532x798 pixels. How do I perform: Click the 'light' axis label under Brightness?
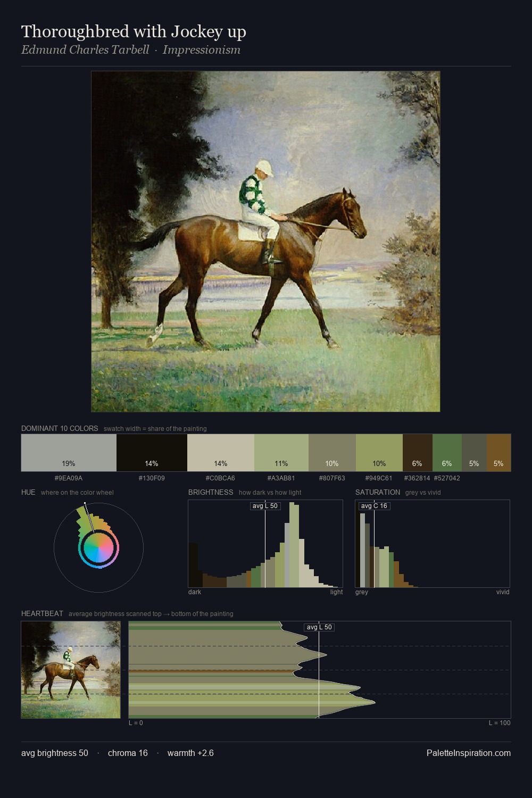(337, 592)
